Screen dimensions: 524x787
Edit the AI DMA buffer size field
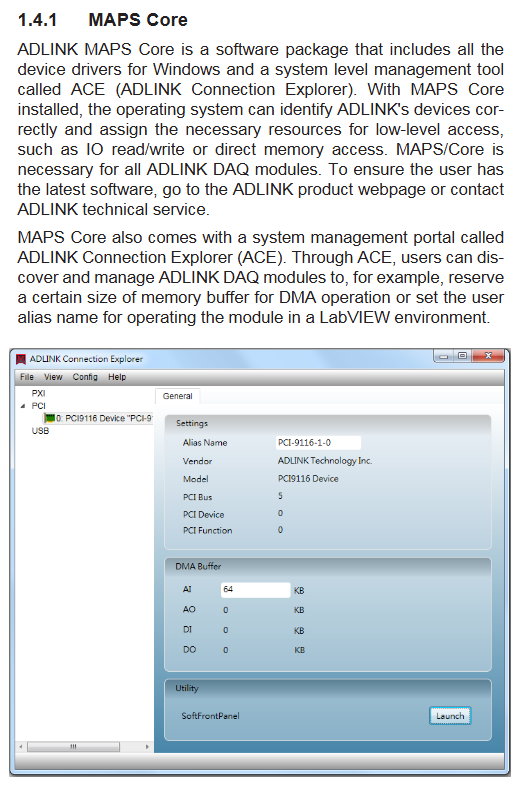point(255,590)
